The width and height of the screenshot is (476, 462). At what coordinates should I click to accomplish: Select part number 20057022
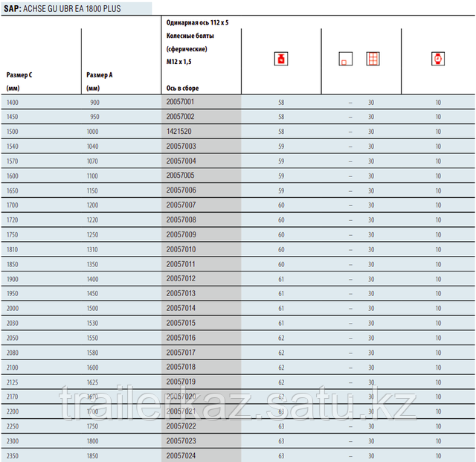tap(181, 426)
